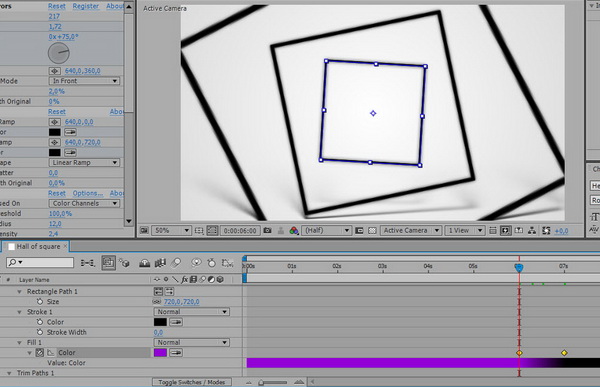
Task: Toggle Transparency Grid in viewer
Action: point(372,230)
